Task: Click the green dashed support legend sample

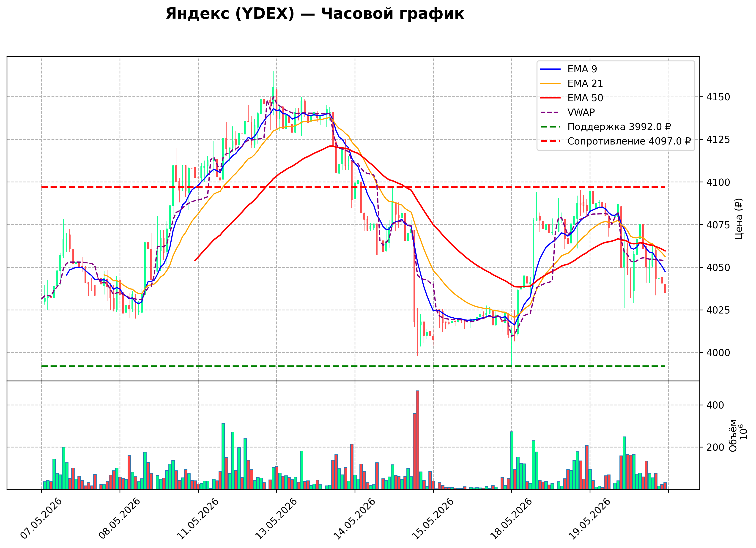Action: coord(550,127)
